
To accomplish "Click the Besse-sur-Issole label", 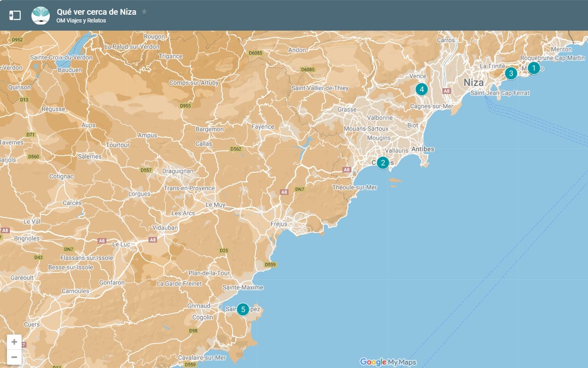I will click(x=71, y=268).
